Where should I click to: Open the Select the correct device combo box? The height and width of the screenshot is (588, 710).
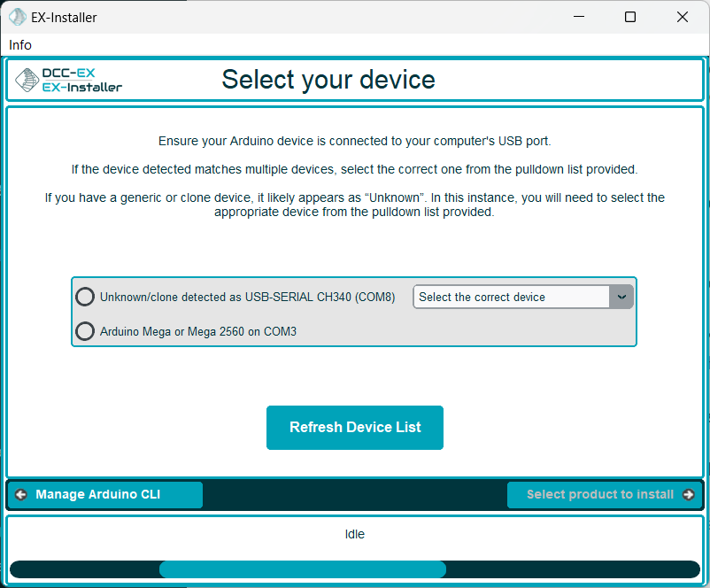pyautogui.click(x=512, y=297)
